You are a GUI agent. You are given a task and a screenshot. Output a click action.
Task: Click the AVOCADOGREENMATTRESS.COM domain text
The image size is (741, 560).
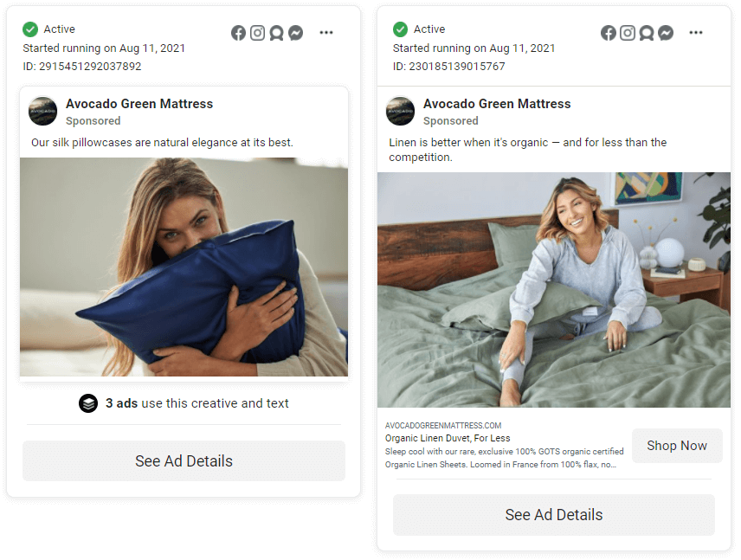pyautogui.click(x=443, y=425)
